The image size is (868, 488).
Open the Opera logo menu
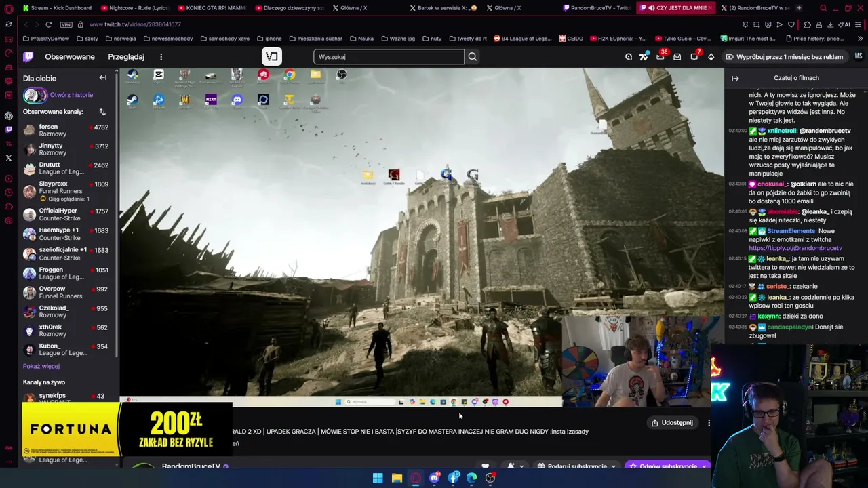[8, 8]
